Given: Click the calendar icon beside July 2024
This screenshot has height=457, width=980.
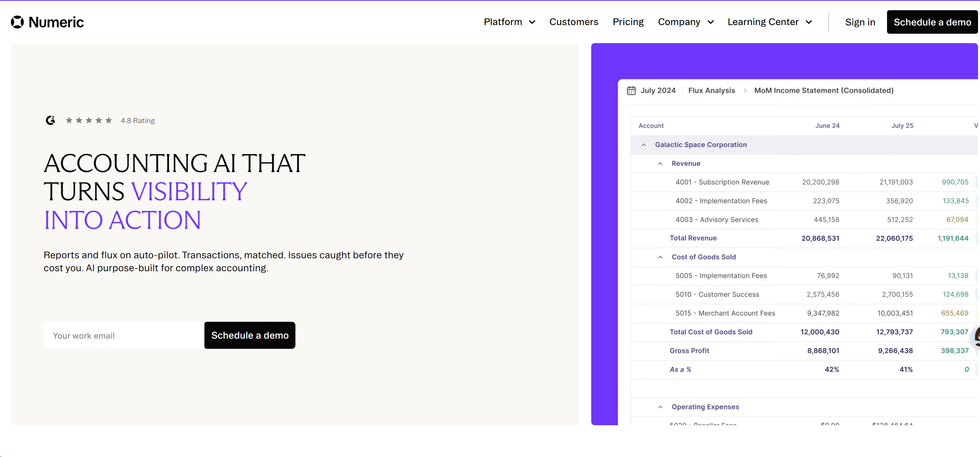Looking at the screenshot, I should 631,91.
